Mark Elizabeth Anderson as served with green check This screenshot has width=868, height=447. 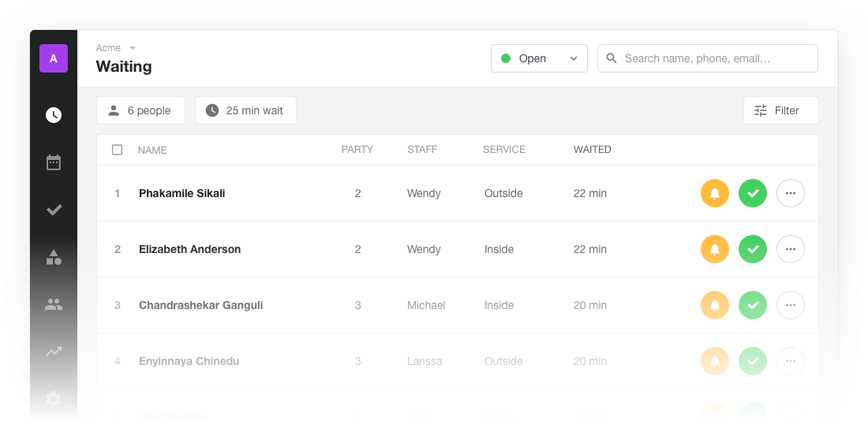753,249
